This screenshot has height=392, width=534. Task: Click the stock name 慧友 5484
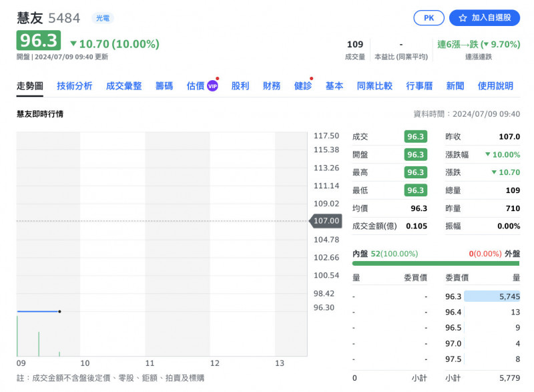pos(48,18)
